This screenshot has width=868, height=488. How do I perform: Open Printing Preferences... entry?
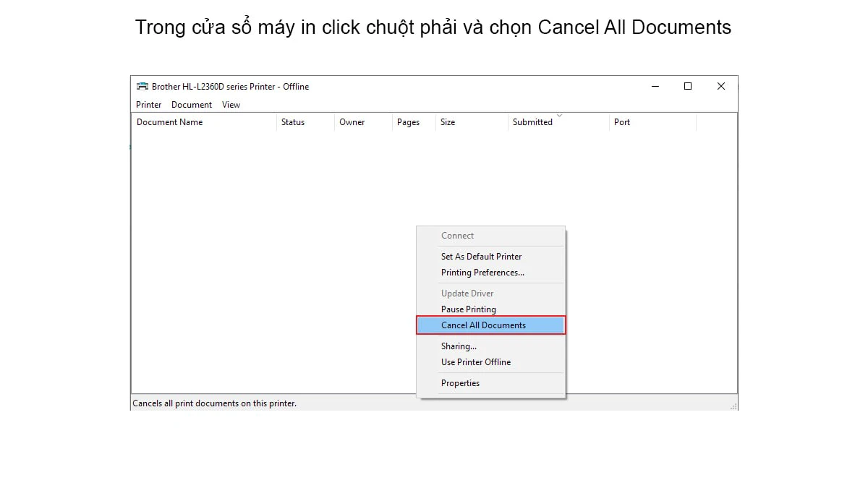coord(490,273)
